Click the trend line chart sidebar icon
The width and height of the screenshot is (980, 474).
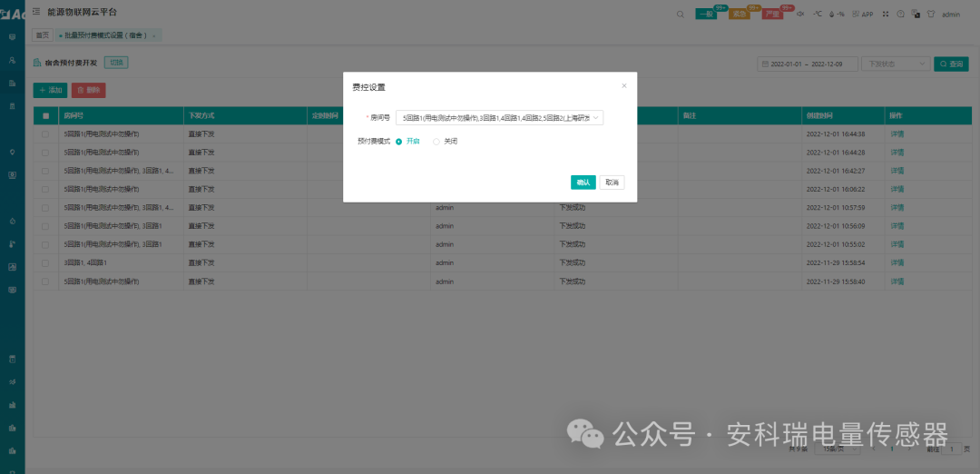pos(12,381)
